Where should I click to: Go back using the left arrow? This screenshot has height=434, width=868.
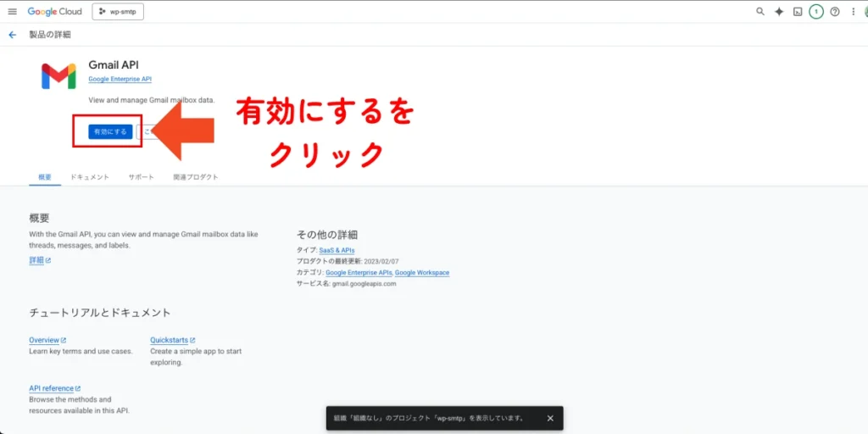(x=12, y=35)
